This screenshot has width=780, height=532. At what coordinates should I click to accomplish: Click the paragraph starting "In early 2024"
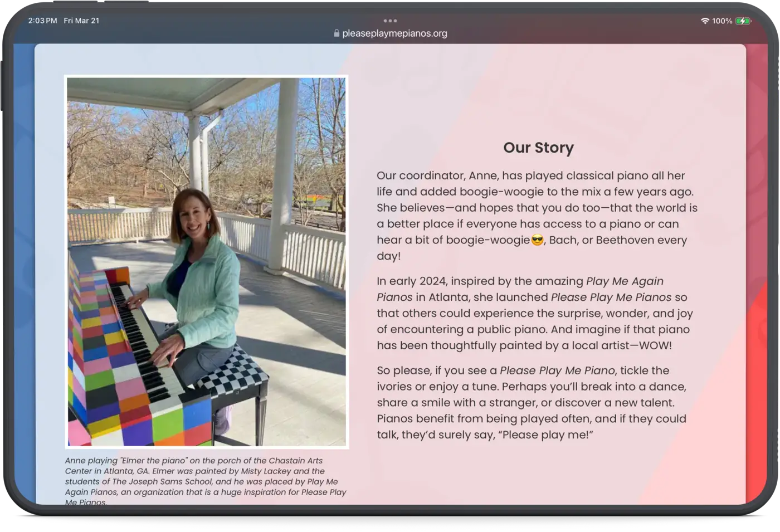tap(534, 313)
